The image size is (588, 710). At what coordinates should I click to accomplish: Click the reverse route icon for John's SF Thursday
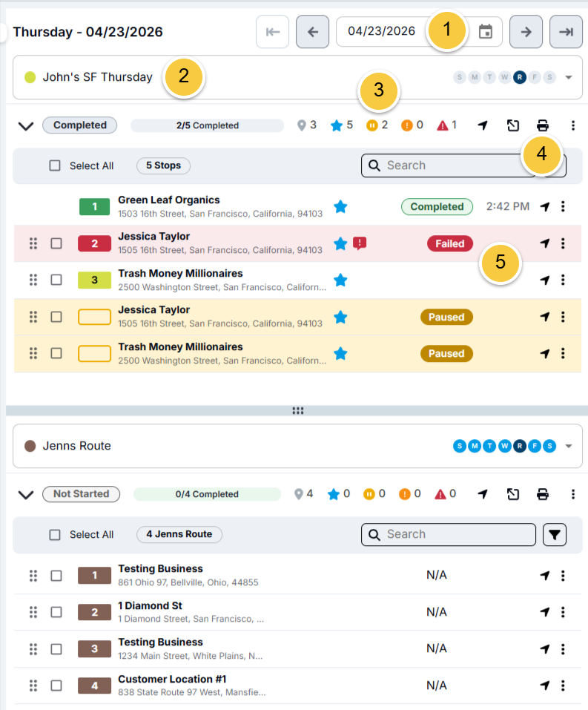pos(513,125)
